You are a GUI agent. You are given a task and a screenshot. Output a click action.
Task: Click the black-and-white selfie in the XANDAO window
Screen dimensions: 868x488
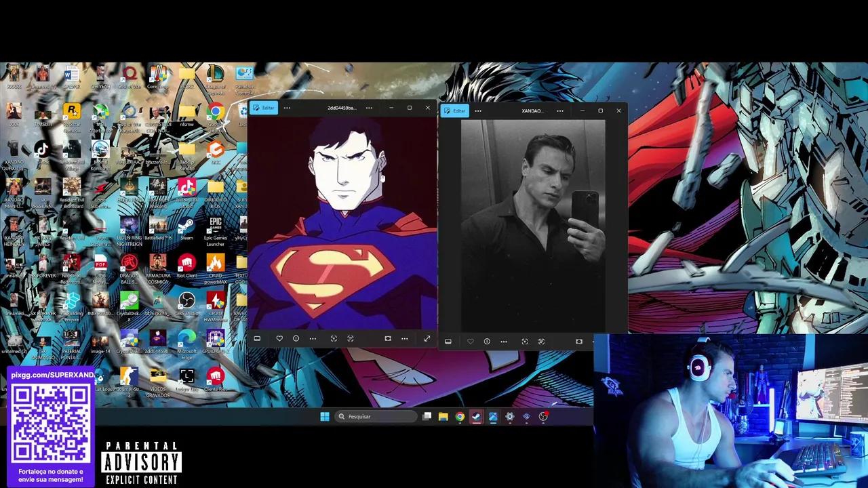[x=533, y=226]
